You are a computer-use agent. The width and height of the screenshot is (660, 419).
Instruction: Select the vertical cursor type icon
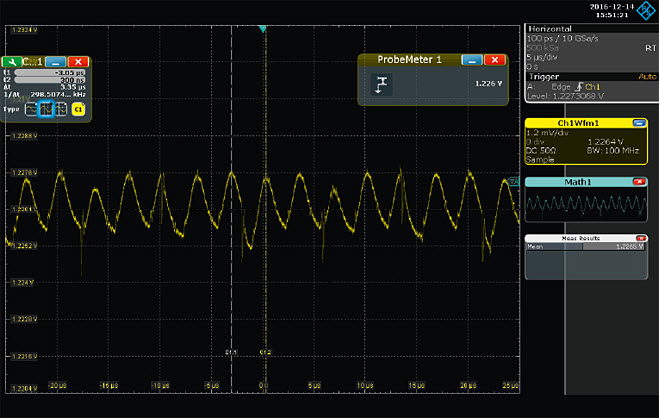[45, 108]
